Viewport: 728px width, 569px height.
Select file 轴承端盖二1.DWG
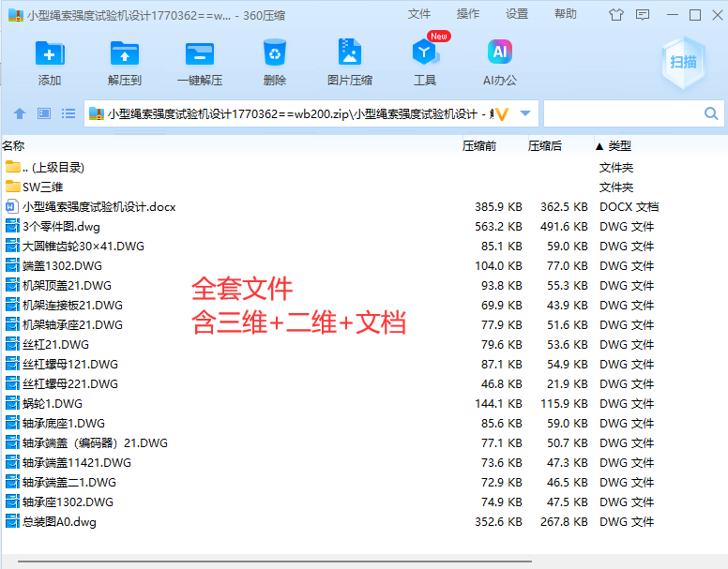[69, 482]
